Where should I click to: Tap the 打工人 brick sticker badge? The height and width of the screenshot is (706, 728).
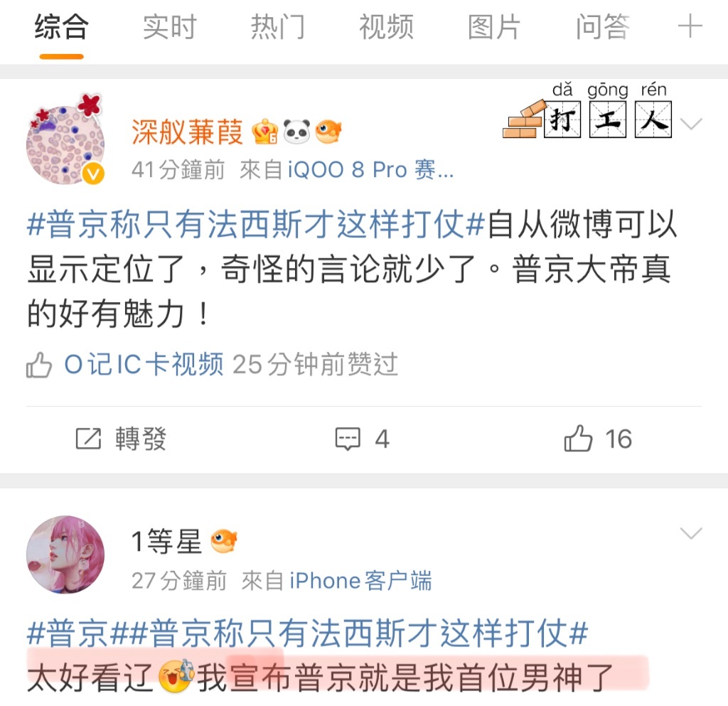(x=588, y=112)
